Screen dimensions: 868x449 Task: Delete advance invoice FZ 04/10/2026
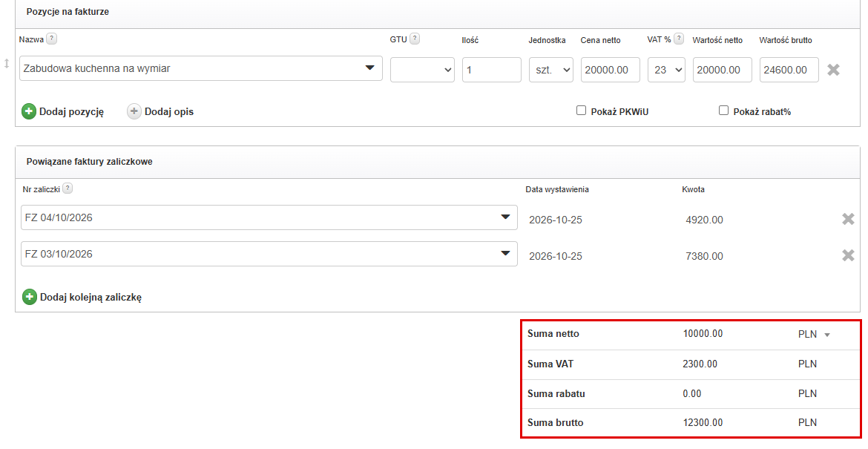[847, 219]
